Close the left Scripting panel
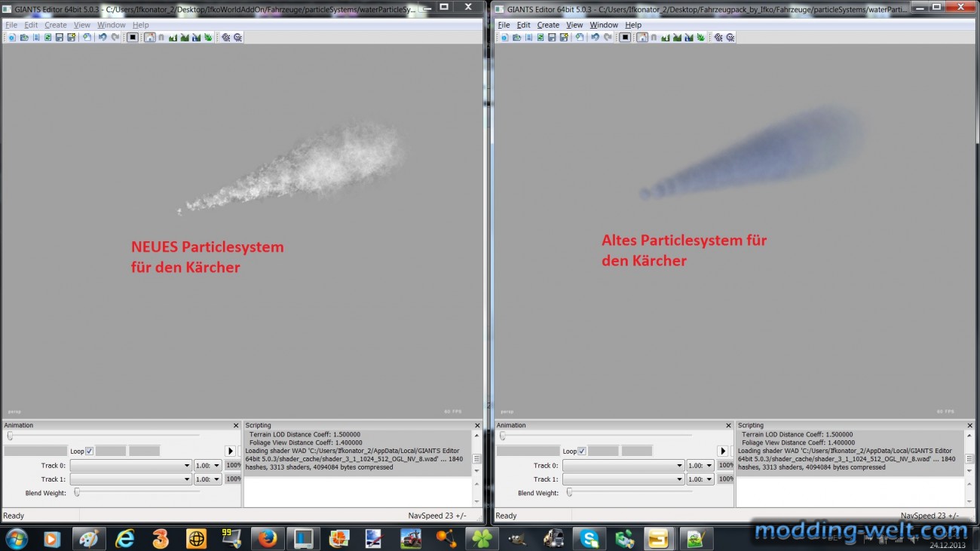980x551 pixels. pos(477,425)
